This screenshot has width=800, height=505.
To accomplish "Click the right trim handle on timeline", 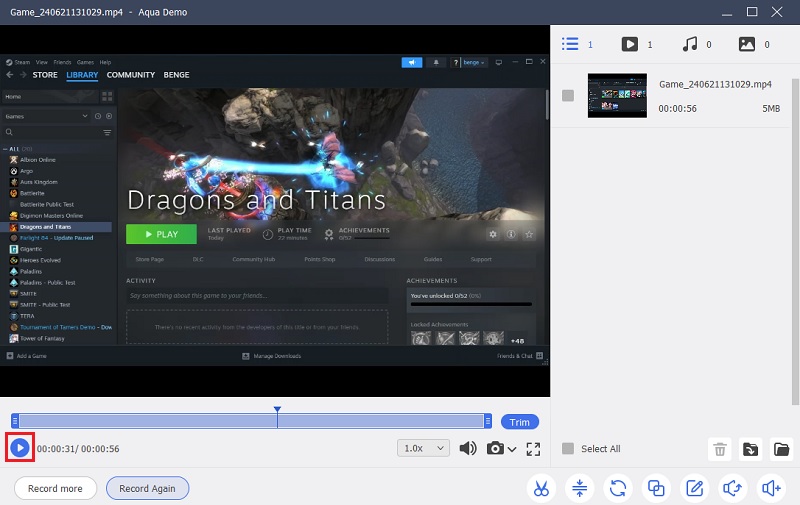I will 488,421.
